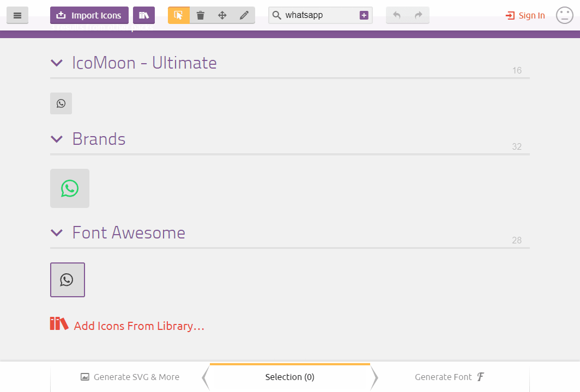This screenshot has width=580, height=392.
Task: Open the icon library browser icon
Action: pyautogui.click(x=144, y=15)
